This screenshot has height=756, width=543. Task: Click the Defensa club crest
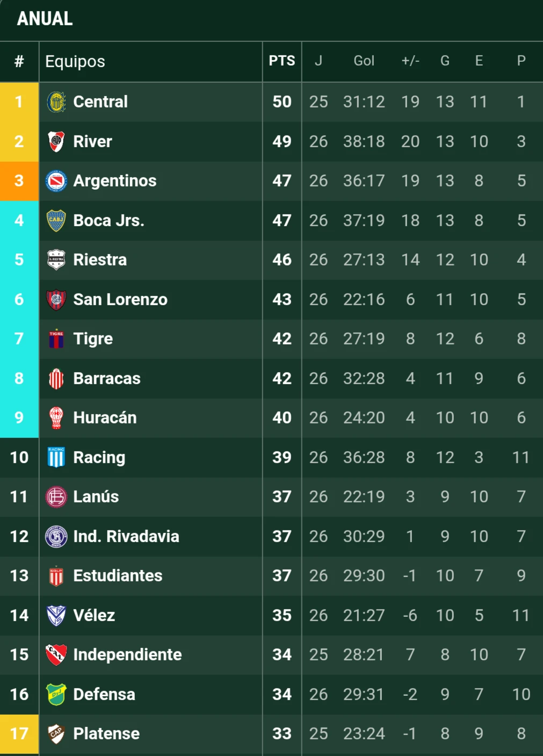coord(56,694)
